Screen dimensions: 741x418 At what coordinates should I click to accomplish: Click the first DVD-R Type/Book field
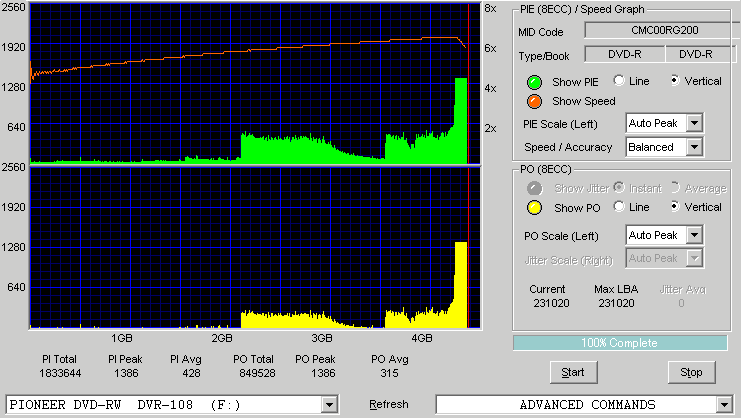click(x=625, y=54)
